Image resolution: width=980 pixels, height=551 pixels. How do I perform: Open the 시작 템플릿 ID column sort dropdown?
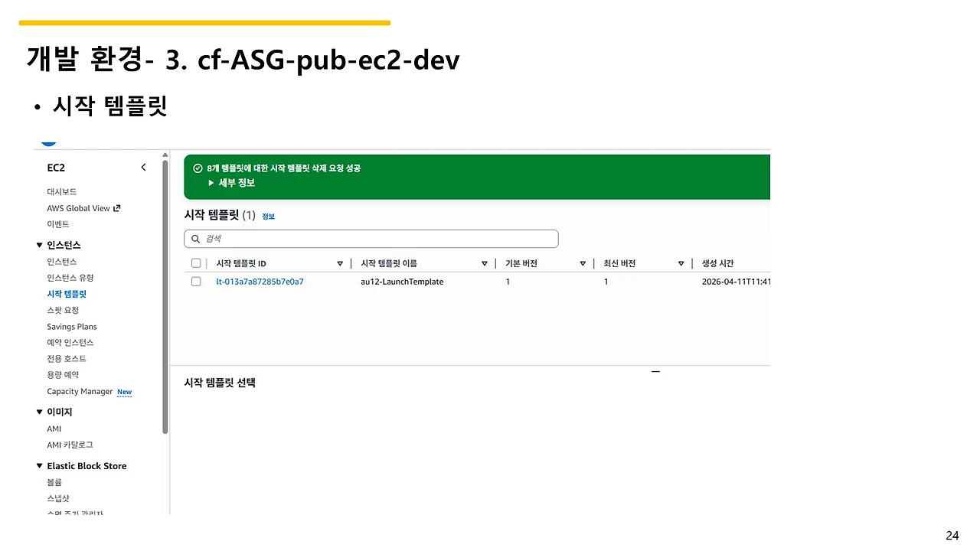point(340,262)
